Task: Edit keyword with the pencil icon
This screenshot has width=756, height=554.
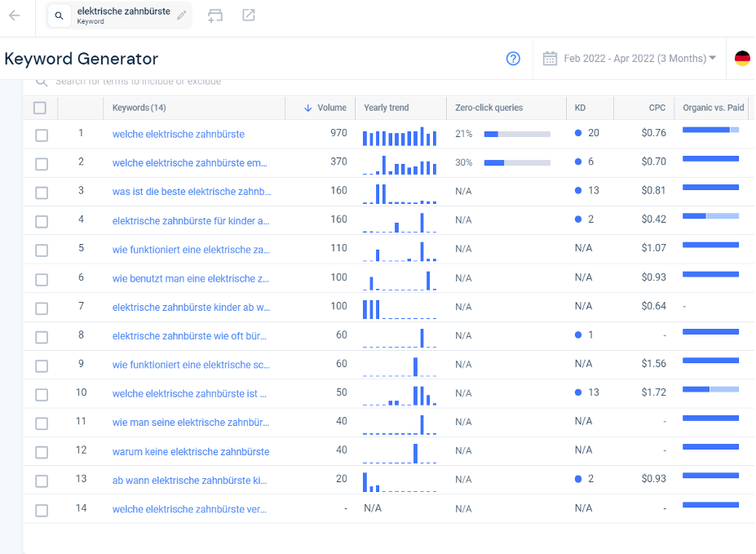Action: tap(181, 16)
